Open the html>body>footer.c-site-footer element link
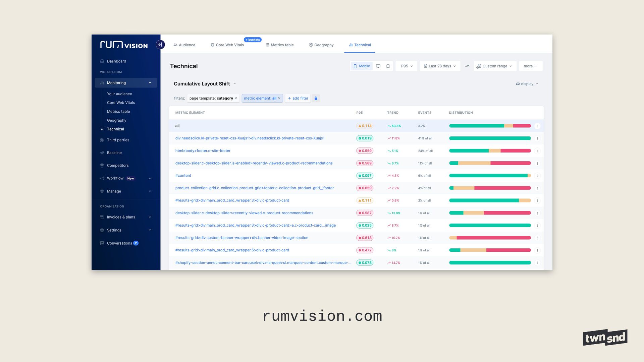 tap(203, 151)
